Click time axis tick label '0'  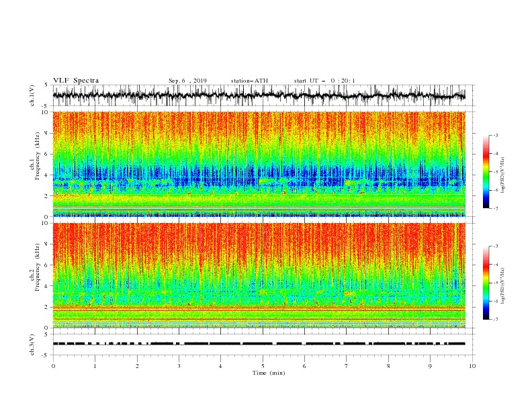(53, 366)
